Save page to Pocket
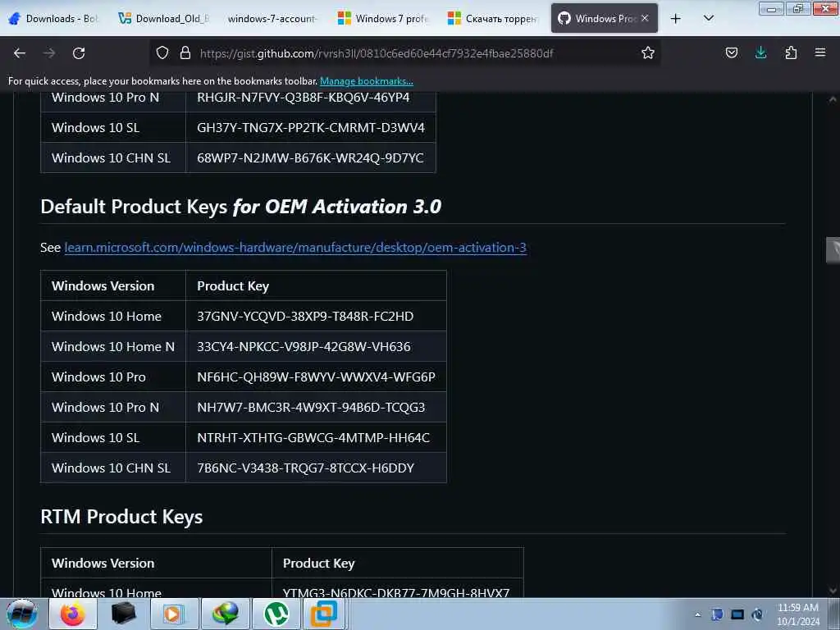The width and height of the screenshot is (840, 630). click(731, 52)
